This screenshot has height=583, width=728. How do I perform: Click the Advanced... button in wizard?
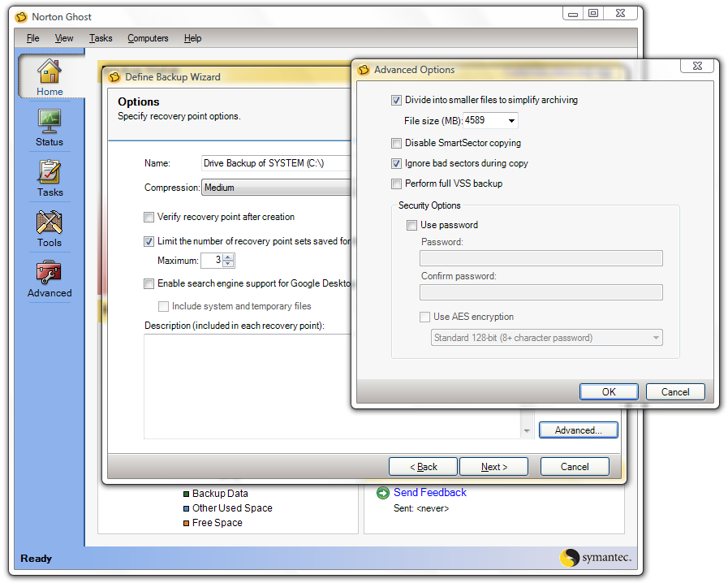click(578, 430)
